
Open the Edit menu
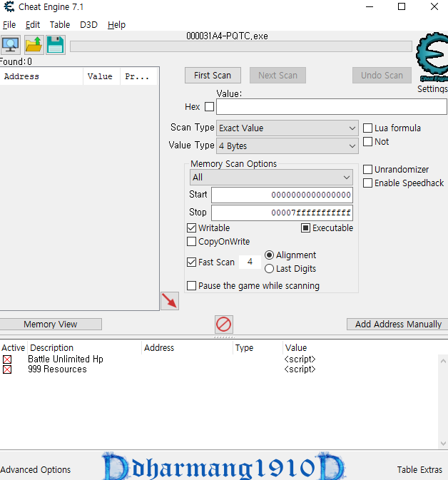pyautogui.click(x=33, y=25)
